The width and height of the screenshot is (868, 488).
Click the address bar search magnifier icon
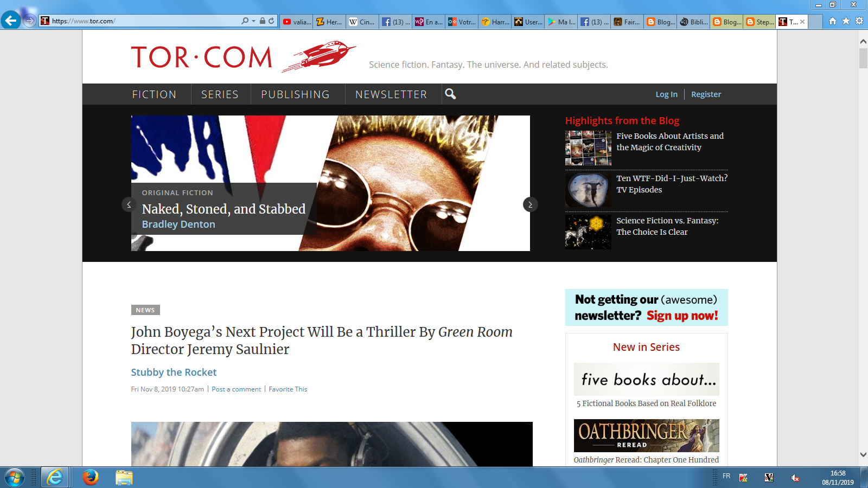point(245,21)
